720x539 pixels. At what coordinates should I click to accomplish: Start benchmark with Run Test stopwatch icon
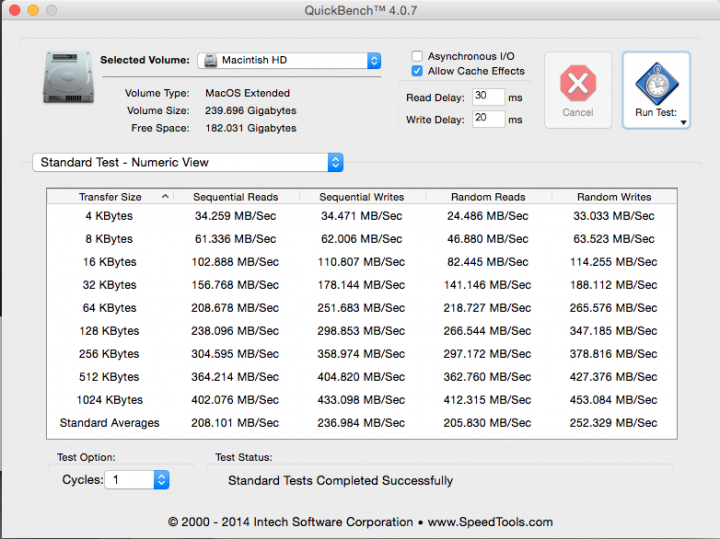(657, 84)
